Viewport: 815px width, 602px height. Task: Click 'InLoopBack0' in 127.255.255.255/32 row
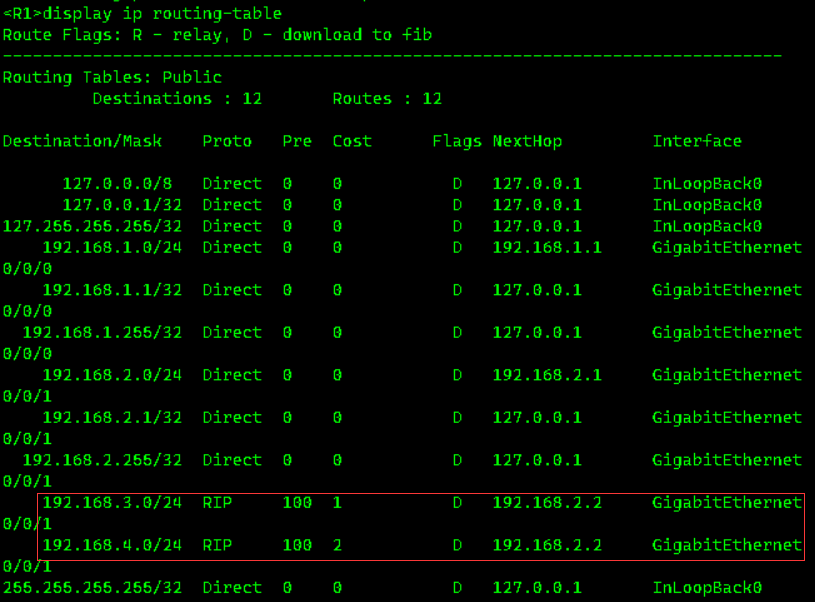pyautogui.click(x=707, y=226)
